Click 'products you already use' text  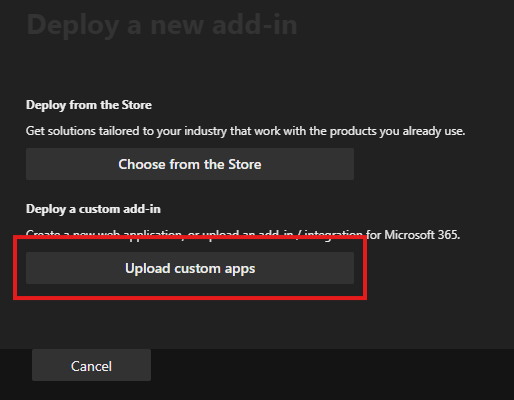click(397, 131)
